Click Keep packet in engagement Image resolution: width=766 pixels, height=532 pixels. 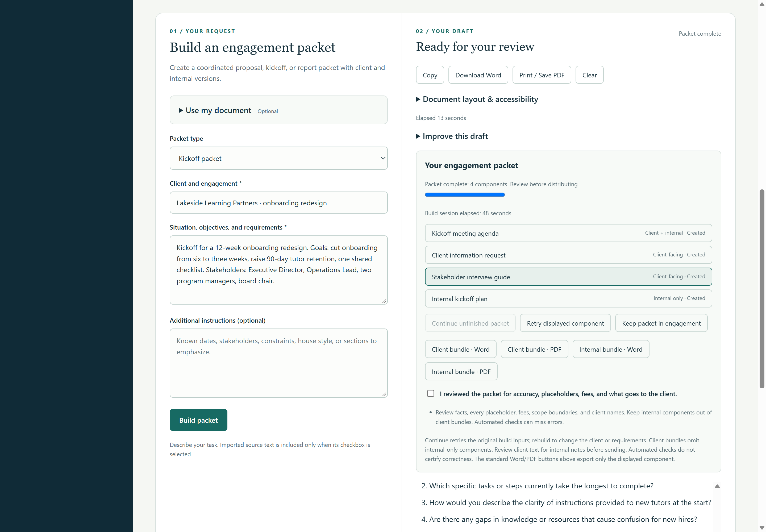coord(661,323)
